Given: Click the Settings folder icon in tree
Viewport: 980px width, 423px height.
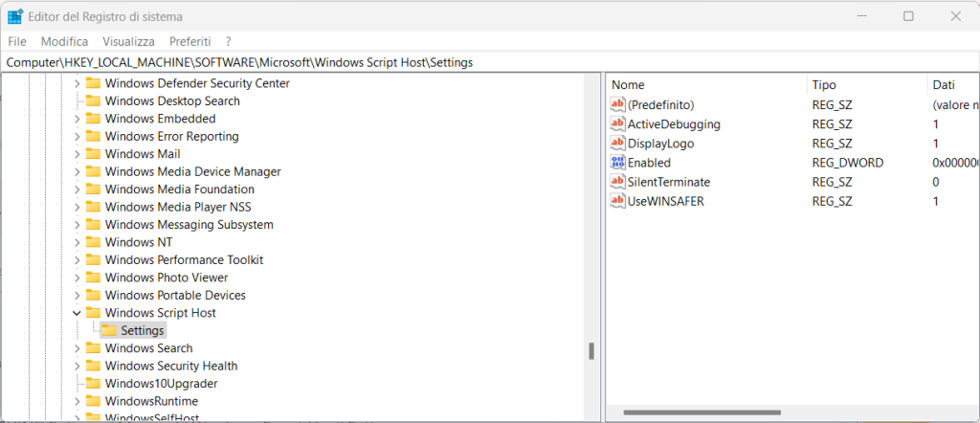Looking at the screenshot, I should coord(109,330).
